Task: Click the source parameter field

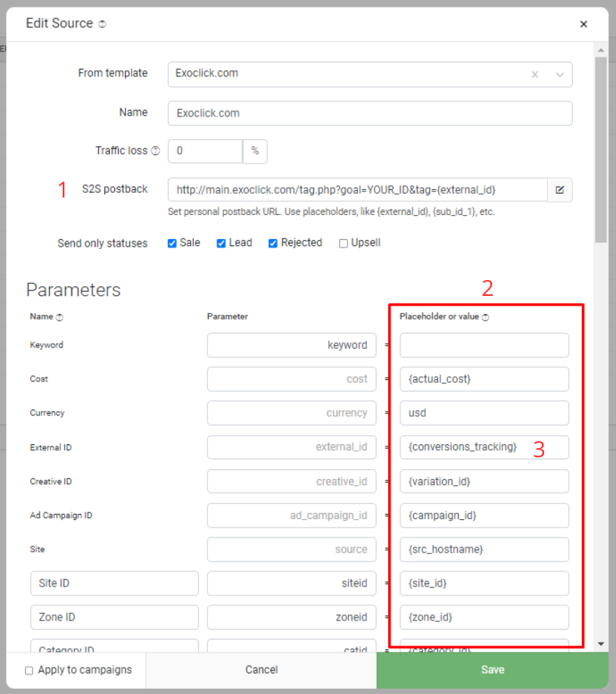Action: [x=291, y=549]
